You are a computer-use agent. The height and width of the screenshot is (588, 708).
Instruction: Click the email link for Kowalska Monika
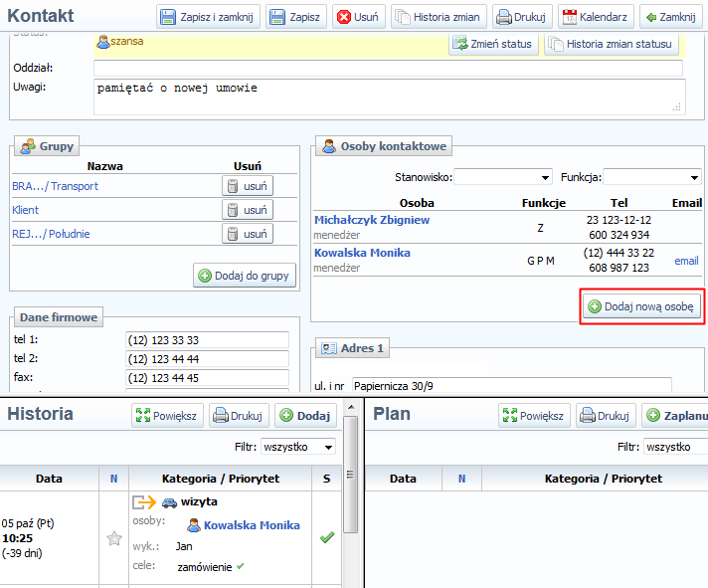coord(686,261)
